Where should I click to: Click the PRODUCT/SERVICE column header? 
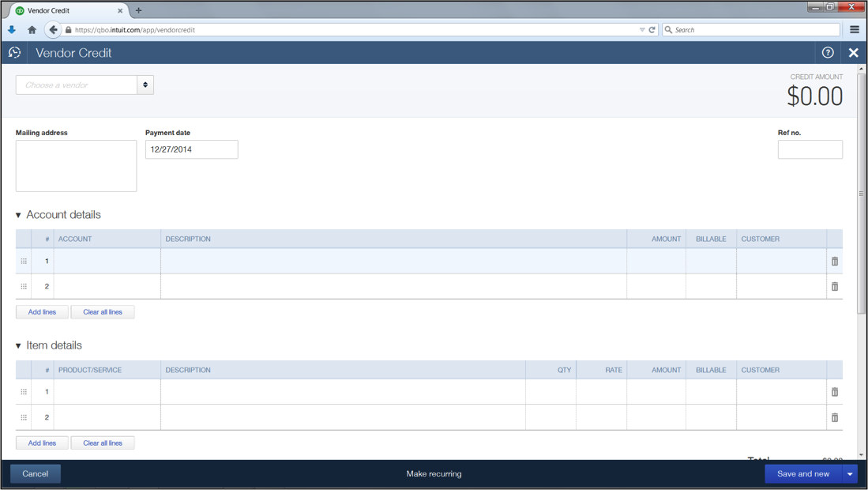tap(90, 370)
